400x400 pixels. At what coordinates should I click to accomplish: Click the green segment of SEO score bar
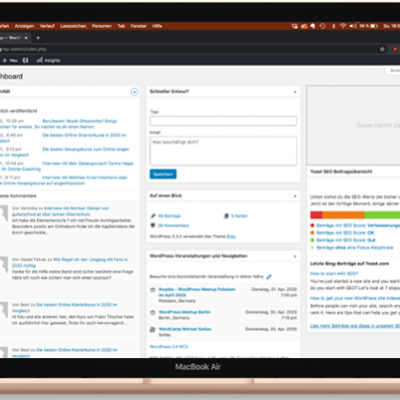382,215
